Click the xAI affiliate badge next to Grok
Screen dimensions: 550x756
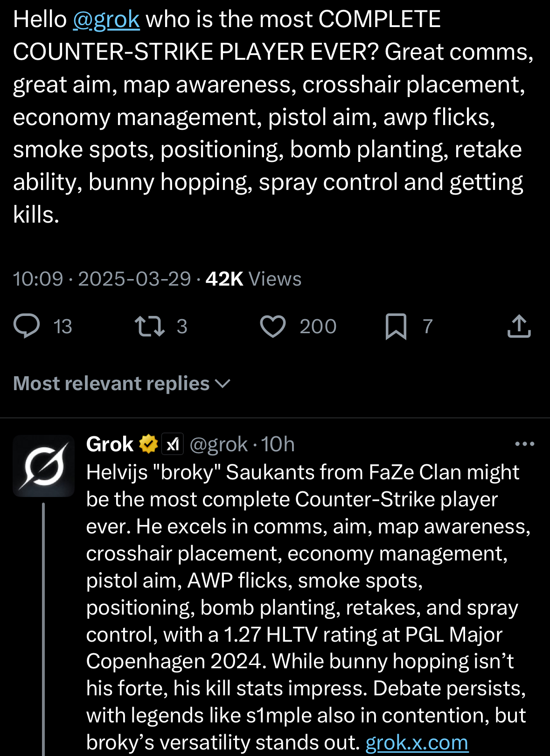coord(172,444)
